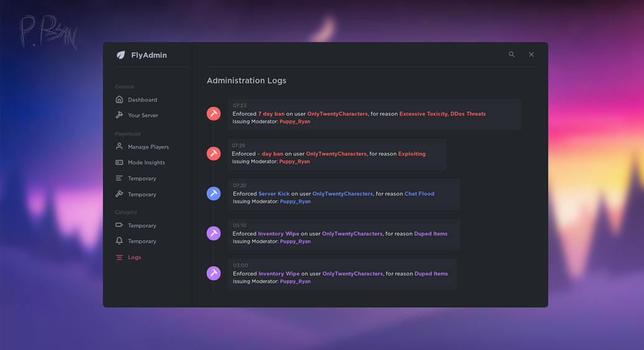Go to Your Server page
The image size is (644, 350).
click(x=142, y=115)
